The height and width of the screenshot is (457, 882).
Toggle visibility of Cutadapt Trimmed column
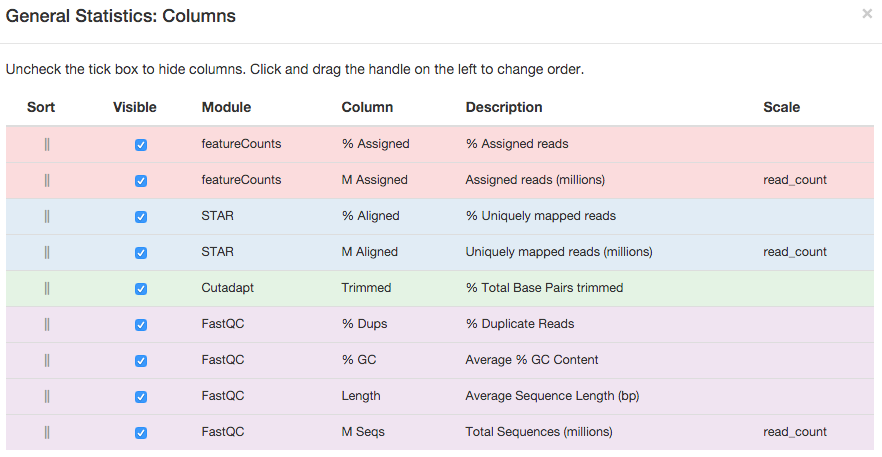point(141,289)
